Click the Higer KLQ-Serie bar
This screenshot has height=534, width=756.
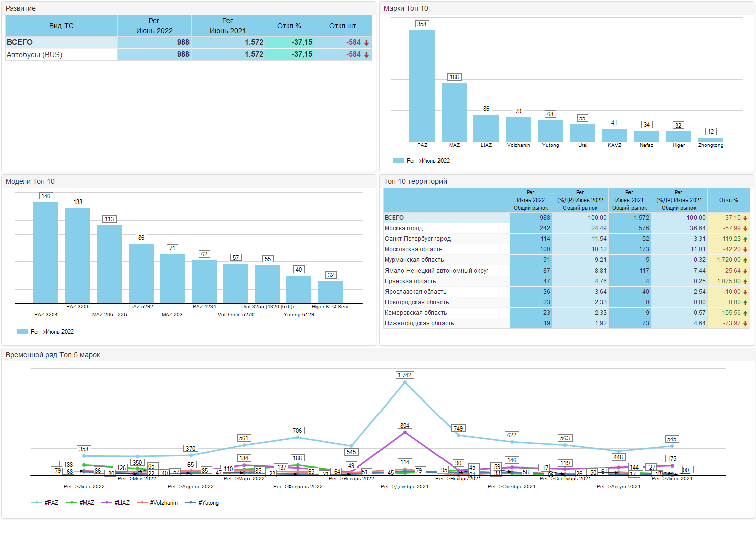pos(331,292)
